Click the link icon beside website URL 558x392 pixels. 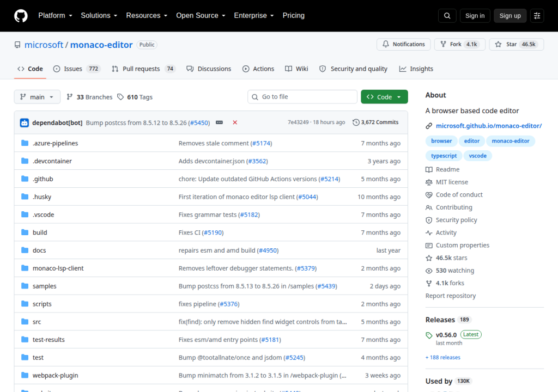coord(429,126)
